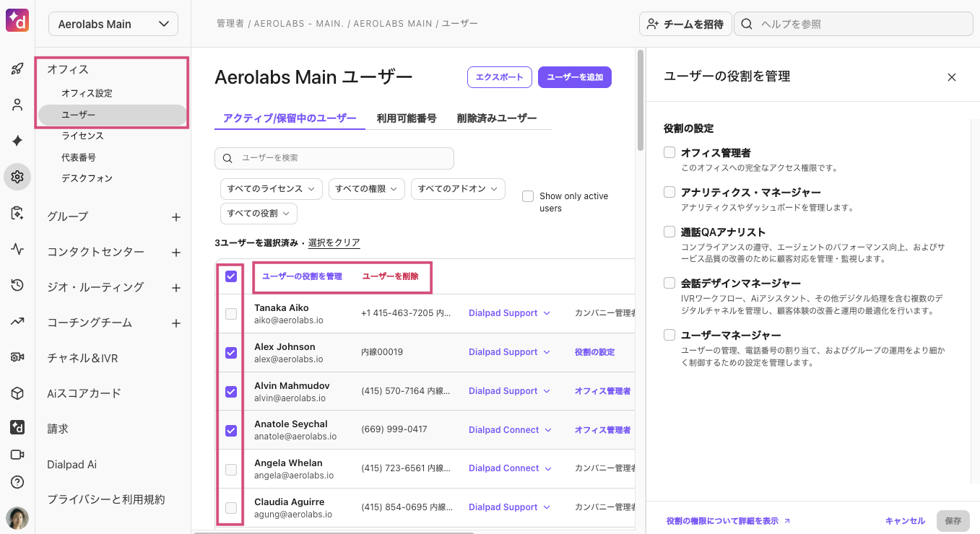
Task: Open the help question mark icon
Action: (17, 482)
